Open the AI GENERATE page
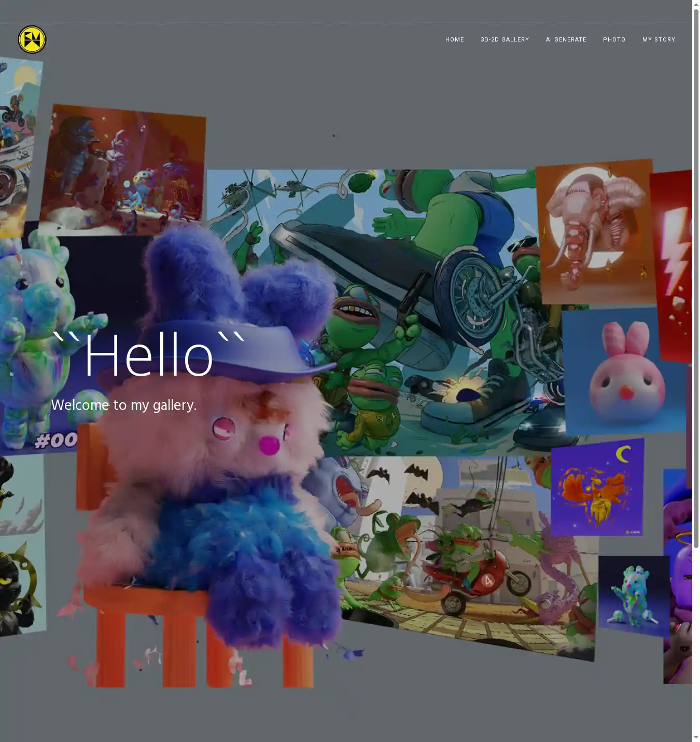700x742 pixels. 566,39
